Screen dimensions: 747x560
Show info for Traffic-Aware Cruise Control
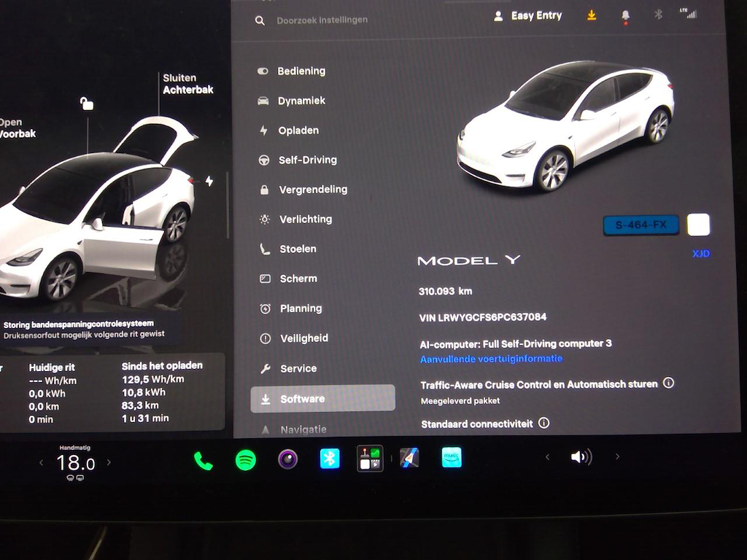tap(668, 383)
